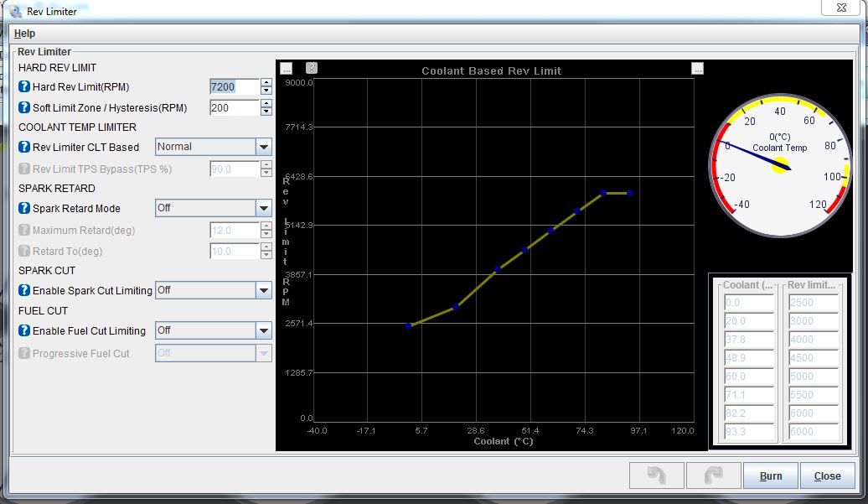Open the Enable Fuel Cut Limiting dropdown
This screenshot has height=504, width=868.
(x=263, y=330)
